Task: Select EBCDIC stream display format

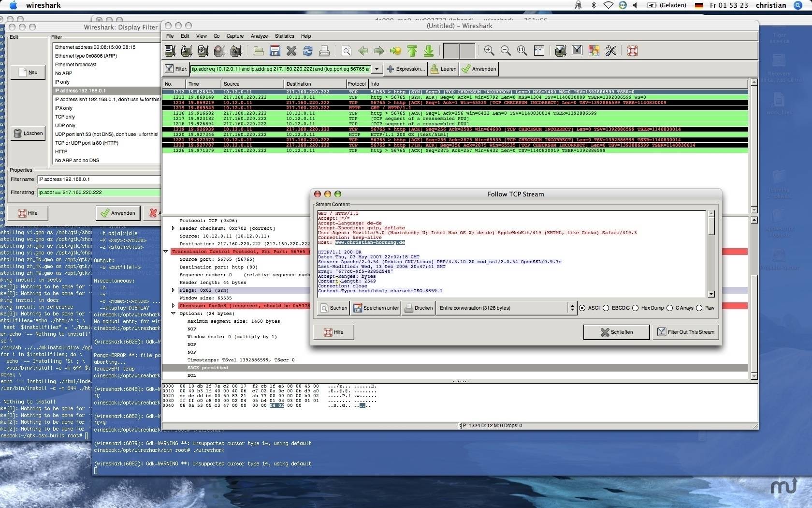Action: pos(606,308)
